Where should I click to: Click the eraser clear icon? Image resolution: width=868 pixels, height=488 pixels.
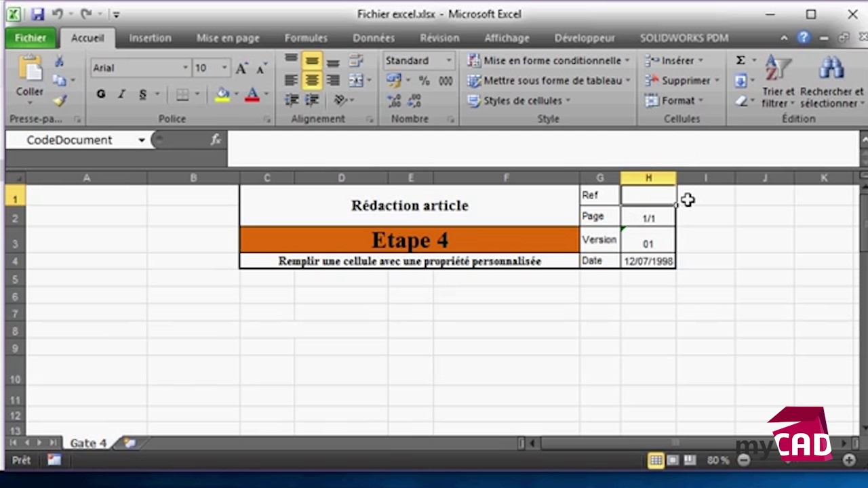[741, 101]
